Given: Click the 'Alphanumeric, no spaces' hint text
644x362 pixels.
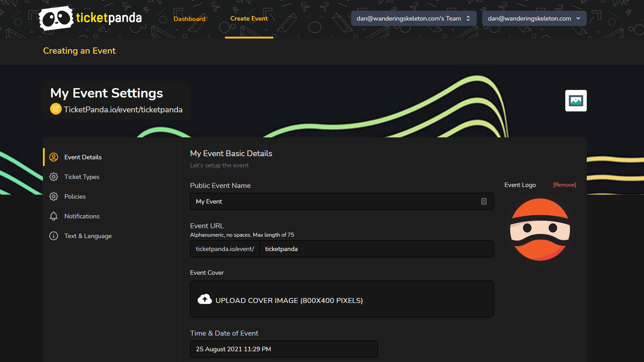Looking at the screenshot, I should click(x=242, y=235).
